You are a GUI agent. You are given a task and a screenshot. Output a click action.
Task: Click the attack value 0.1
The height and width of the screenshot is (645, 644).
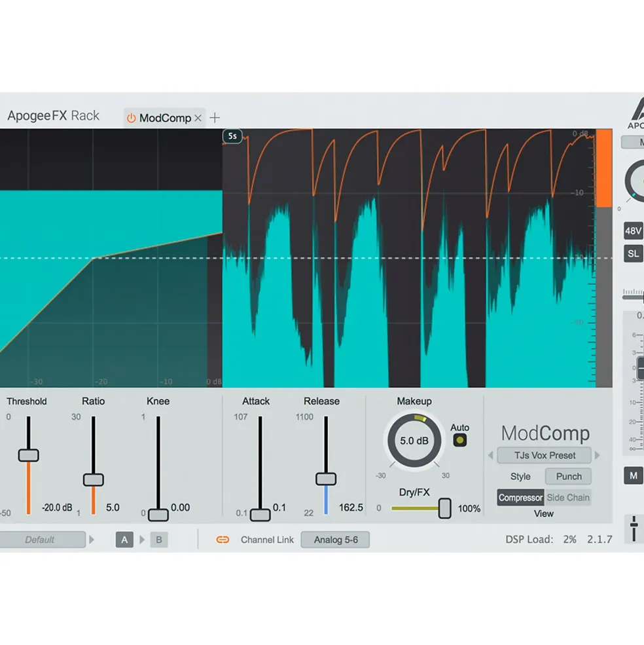pos(279,507)
